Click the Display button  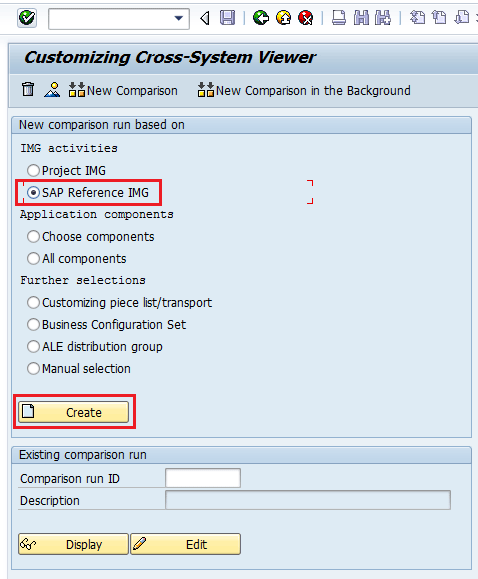coord(74,544)
